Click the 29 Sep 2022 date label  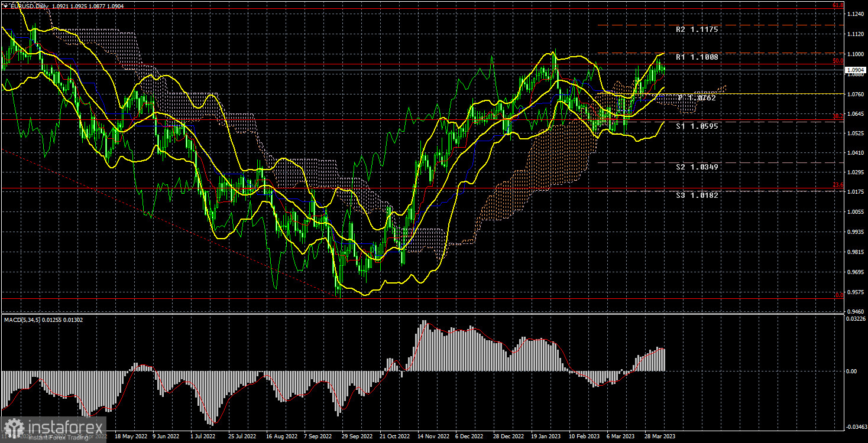click(356, 437)
